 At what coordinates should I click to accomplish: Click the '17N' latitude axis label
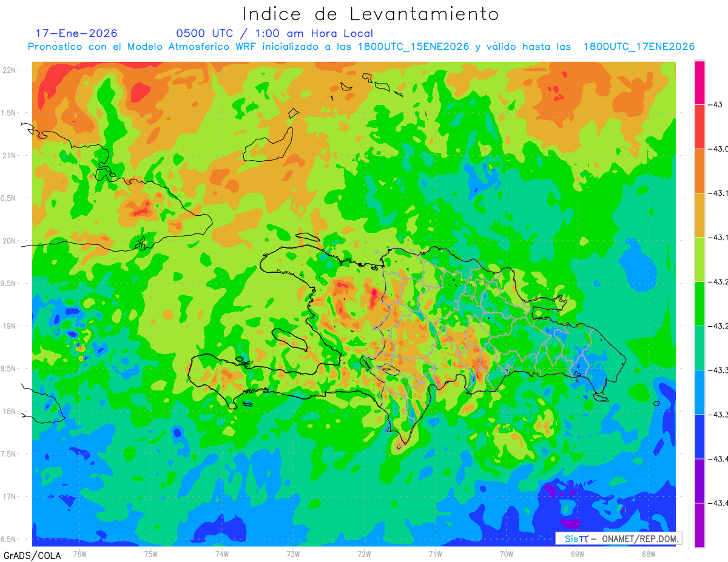pos(9,497)
